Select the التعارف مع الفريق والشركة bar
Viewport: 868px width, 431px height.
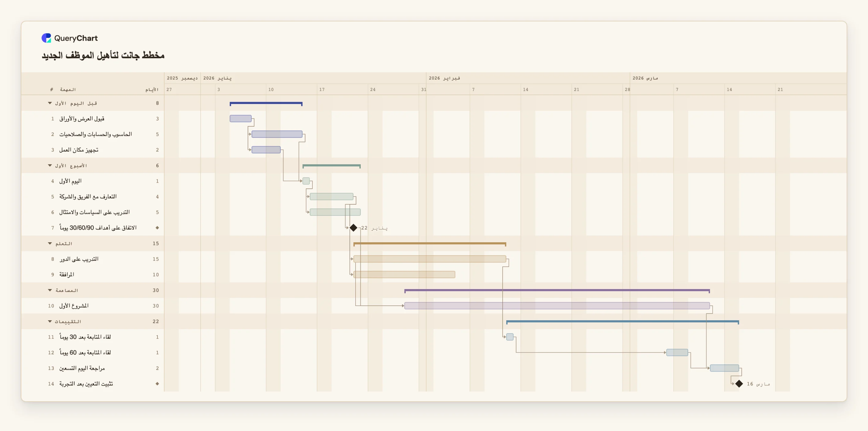[x=331, y=197]
